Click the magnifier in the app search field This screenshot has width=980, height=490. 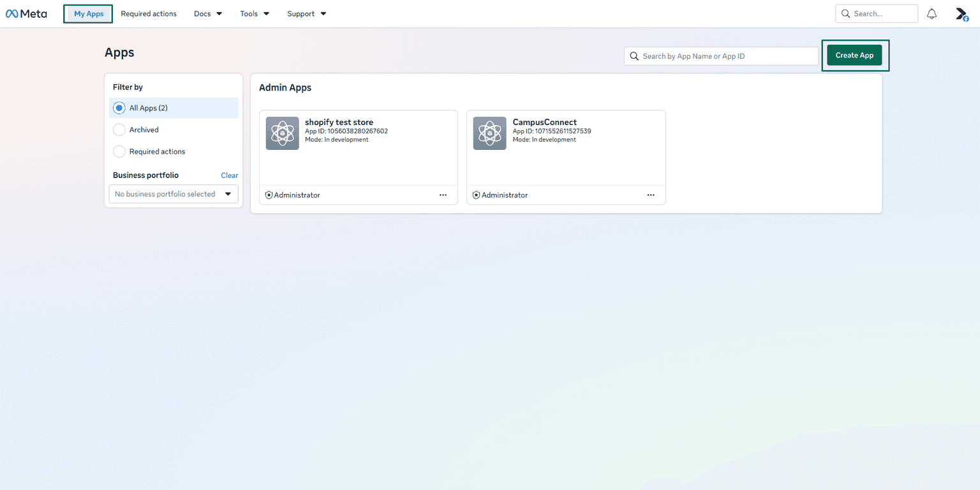point(634,56)
